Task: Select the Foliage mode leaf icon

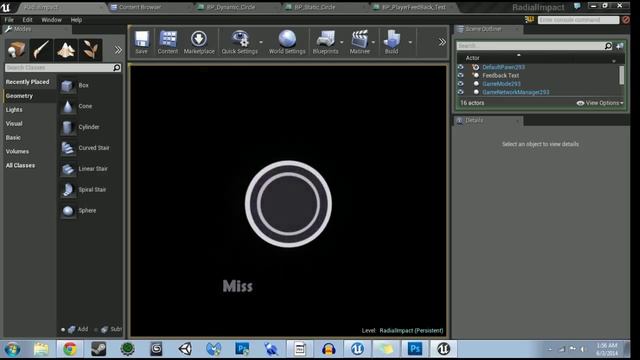Action: (91, 50)
